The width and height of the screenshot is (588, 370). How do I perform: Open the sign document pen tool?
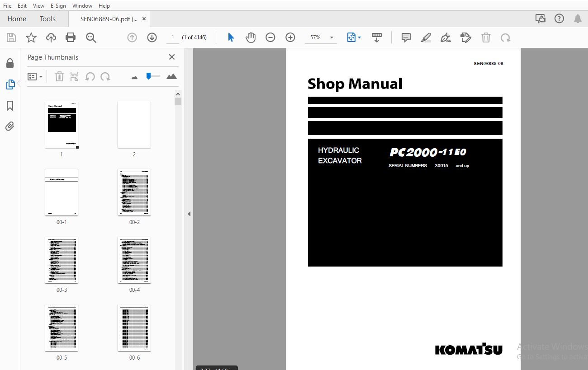tap(446, 37)
